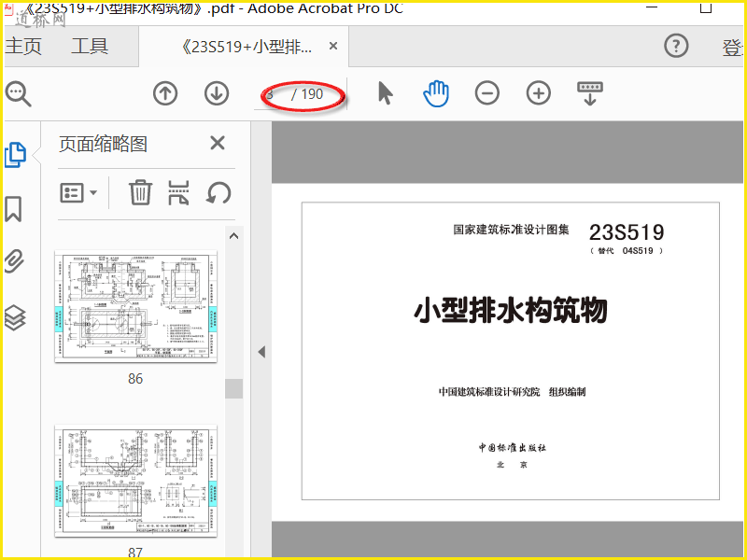Open the fit page scrolling mode icon

590,92
